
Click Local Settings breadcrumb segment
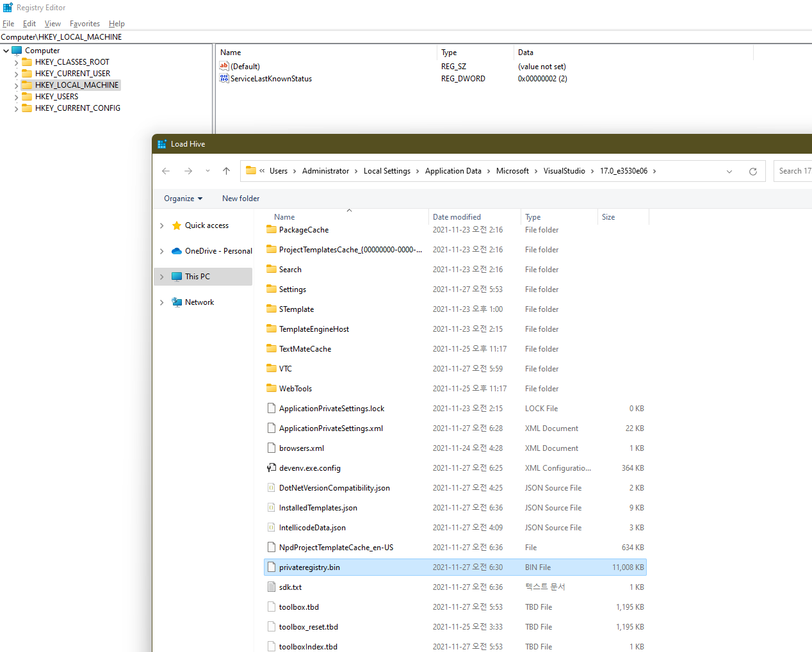coord(387,171)
